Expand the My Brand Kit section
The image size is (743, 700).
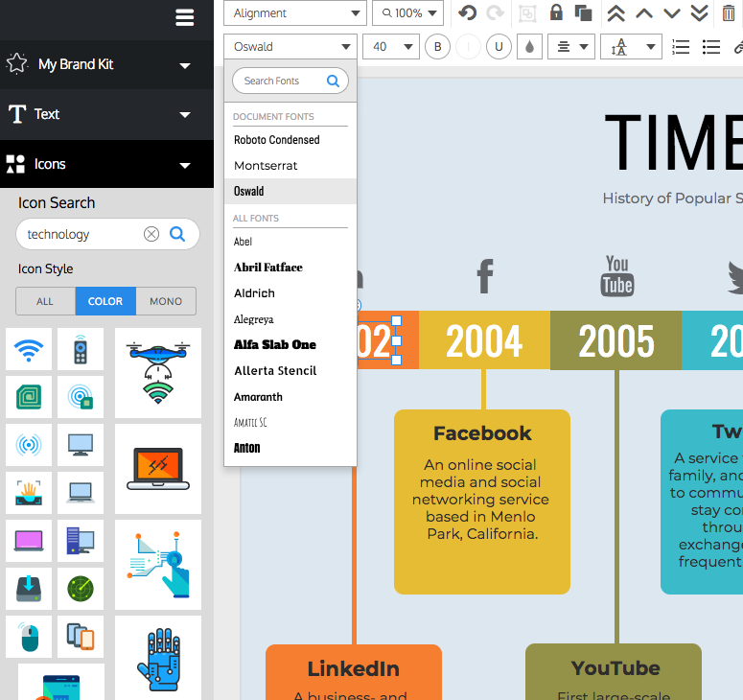tap(106, 64)
